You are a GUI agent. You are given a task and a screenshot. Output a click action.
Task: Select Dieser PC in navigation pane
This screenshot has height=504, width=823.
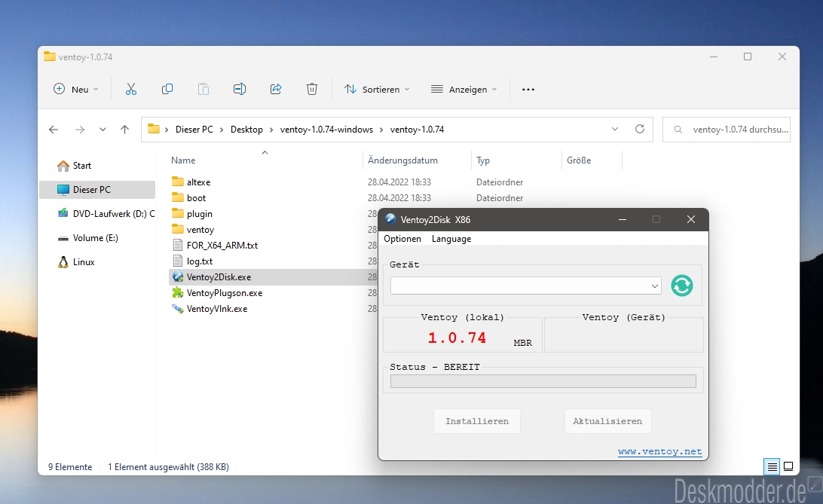(x=97, y=189)
